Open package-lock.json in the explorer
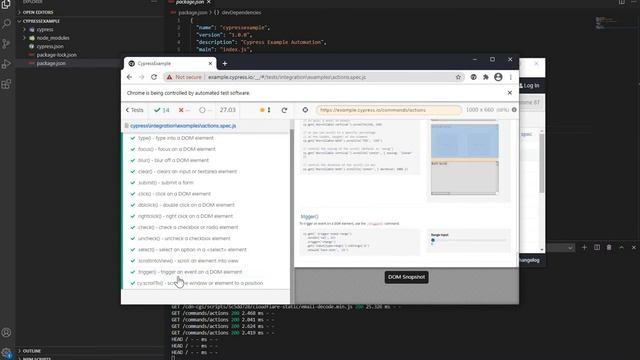Image resolution: width=640 pixels, height=360 pixels. click(56, 55)
